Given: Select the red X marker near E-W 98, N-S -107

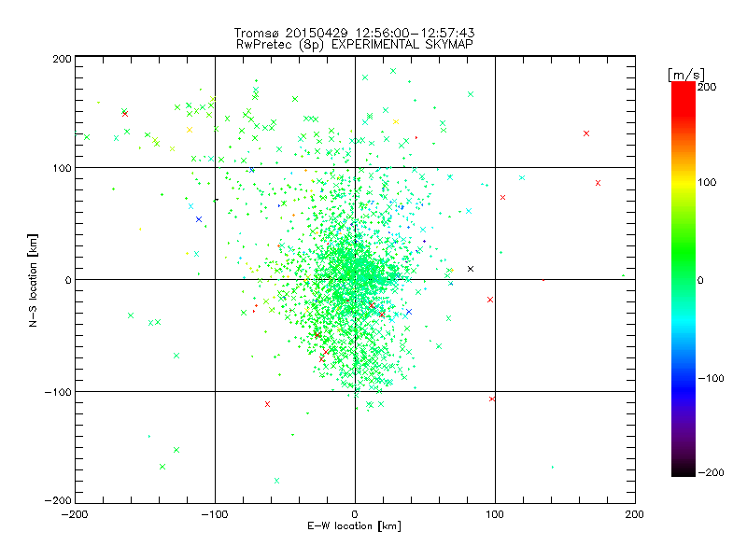Looking at the screenshot, I should pos(492,399).
